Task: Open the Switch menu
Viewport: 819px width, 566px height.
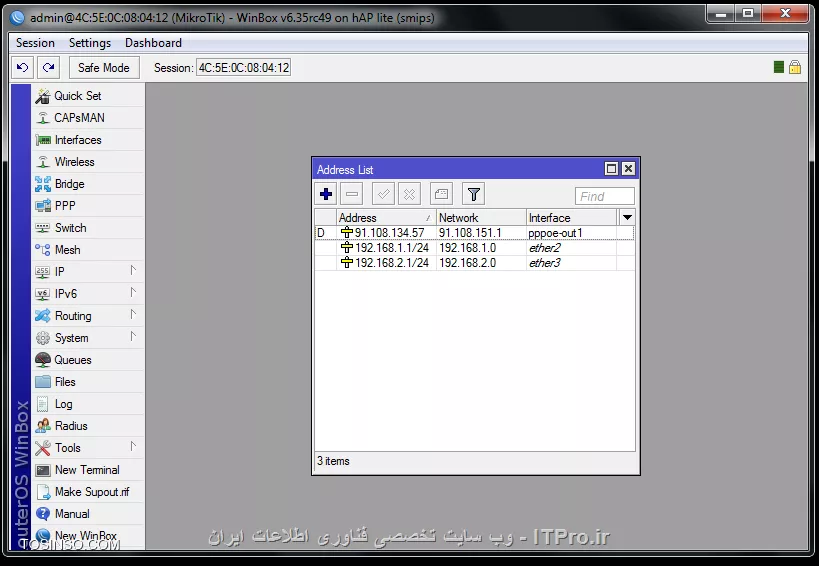Action: point(88,228)
